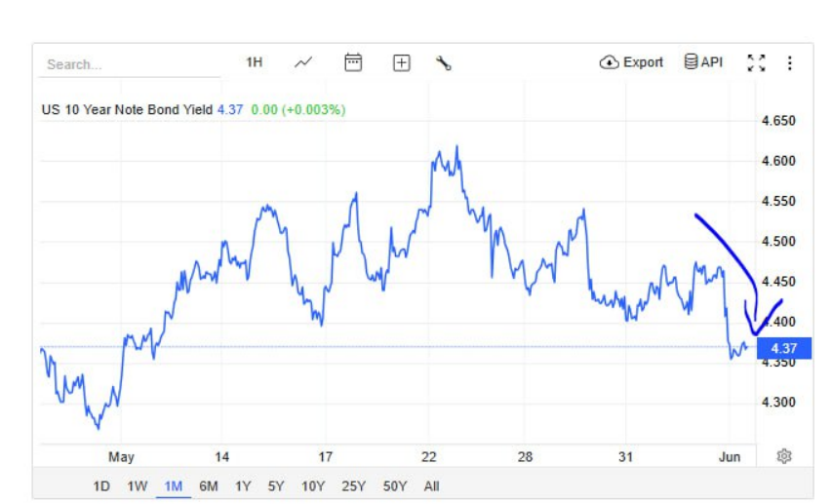Image resolution: width=832 pixels, height=504 pixels.
Task: Click the 4.37 current price label on axis
Action: coord(783,349)
